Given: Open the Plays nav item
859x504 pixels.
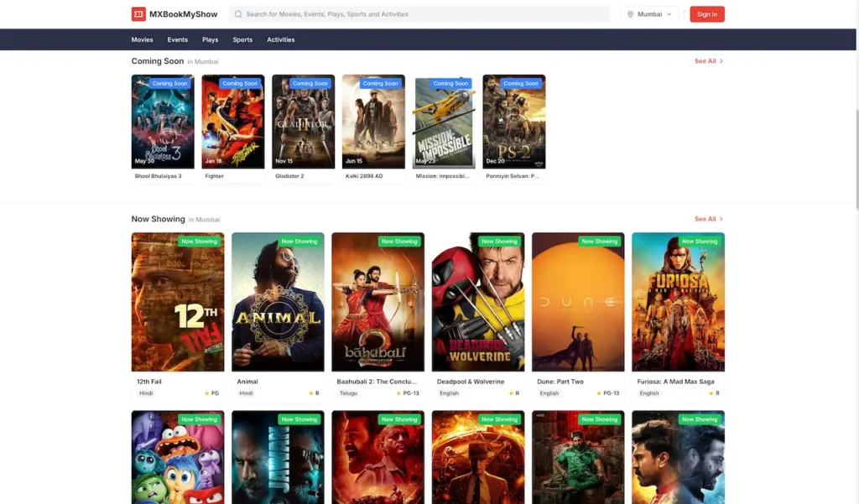Looking at the screenshot, I should tap(210, 39).
